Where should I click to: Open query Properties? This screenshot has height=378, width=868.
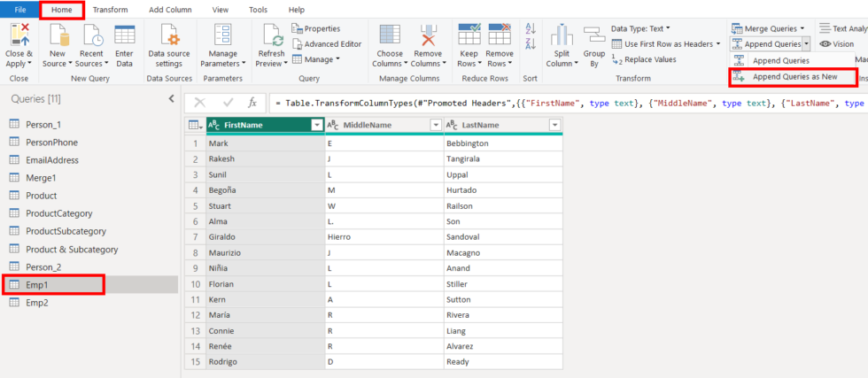(x=316, y=29)
